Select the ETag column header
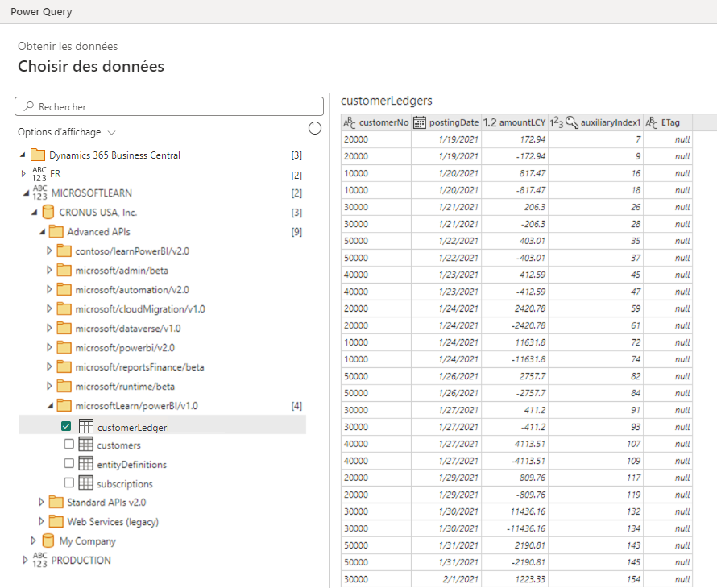Viewport: 717px width, 588px height. click(x=668, y=122)
